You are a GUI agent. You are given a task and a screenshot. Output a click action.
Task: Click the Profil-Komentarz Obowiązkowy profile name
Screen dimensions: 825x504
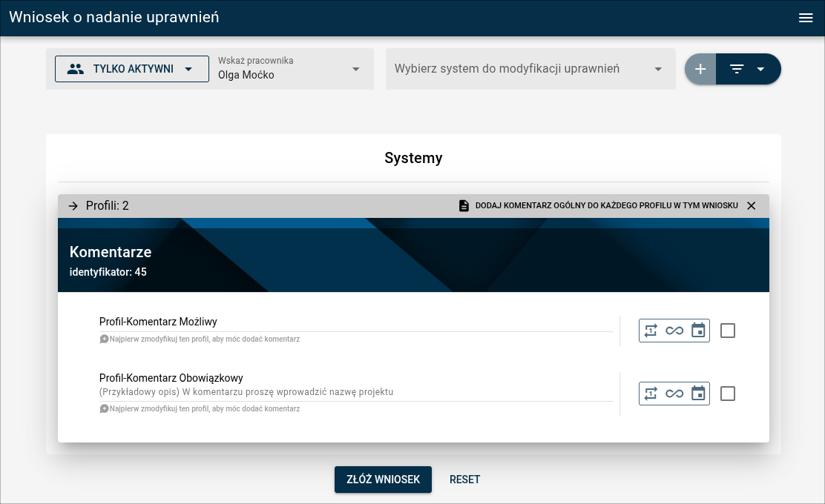(x=171, y=378)
